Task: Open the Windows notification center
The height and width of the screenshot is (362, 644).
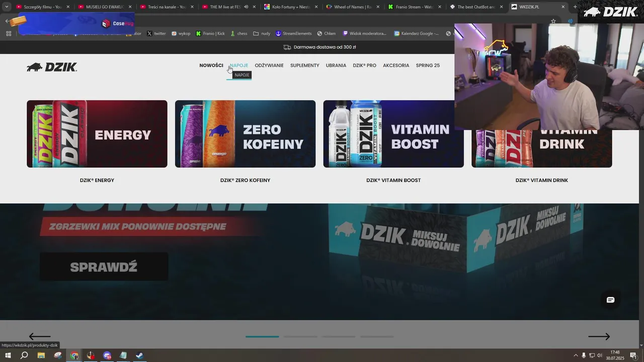Action: tap(633, 355)
